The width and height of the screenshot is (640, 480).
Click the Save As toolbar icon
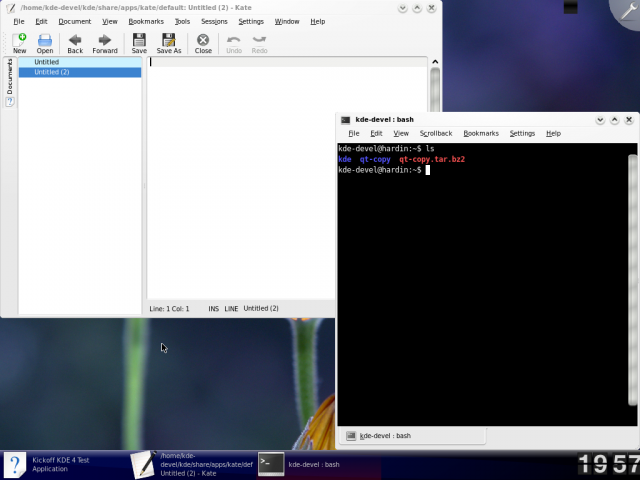coord(169,43)
